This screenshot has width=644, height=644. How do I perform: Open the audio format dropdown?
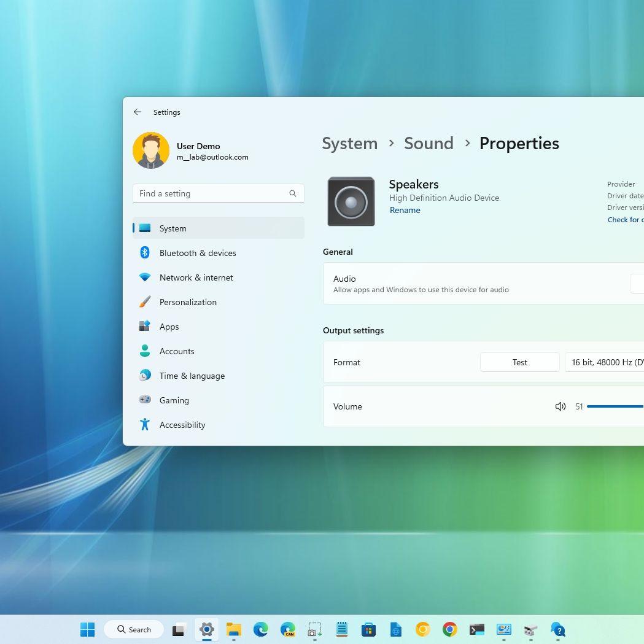[605, 362]
